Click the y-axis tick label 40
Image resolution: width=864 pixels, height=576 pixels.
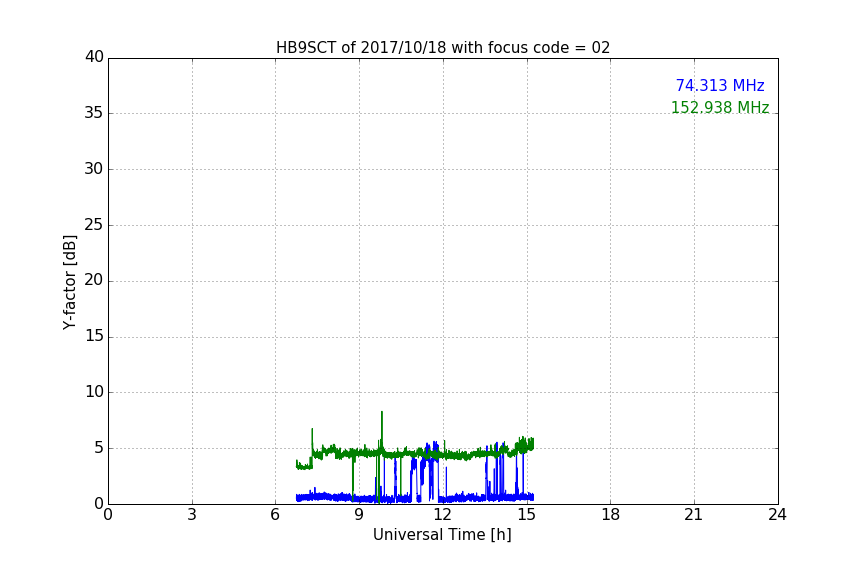tap(94, 57)
